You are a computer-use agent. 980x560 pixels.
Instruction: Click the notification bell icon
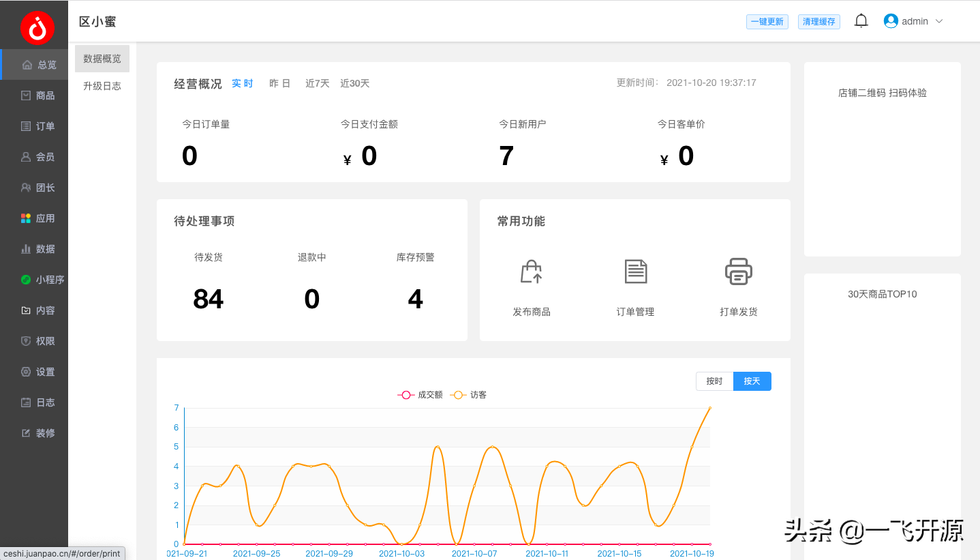point(861,21)
